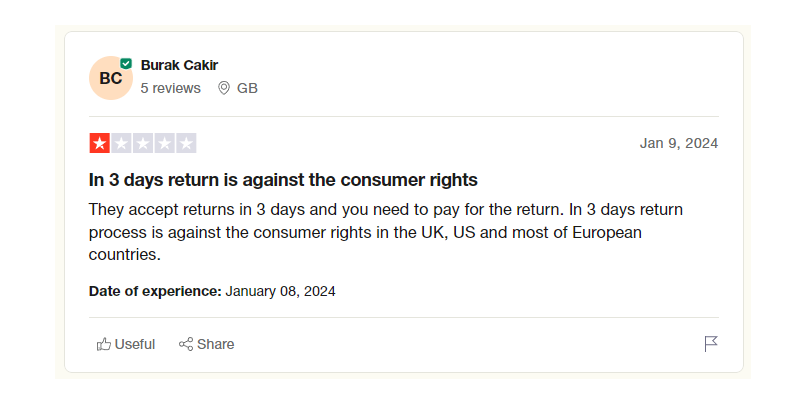This screenshot has height=400, width=800.
Task: Click the 5 reviews count text
Action: [171, 88]
